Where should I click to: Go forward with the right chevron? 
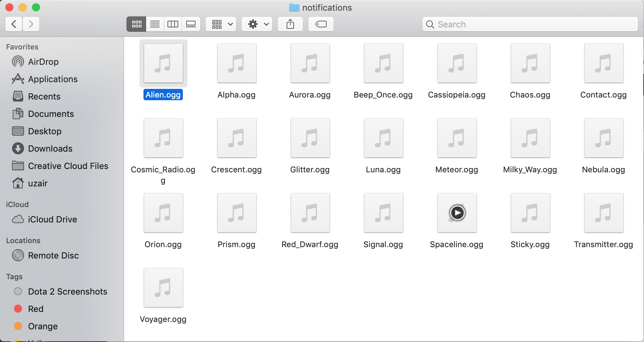pos(31,24)
